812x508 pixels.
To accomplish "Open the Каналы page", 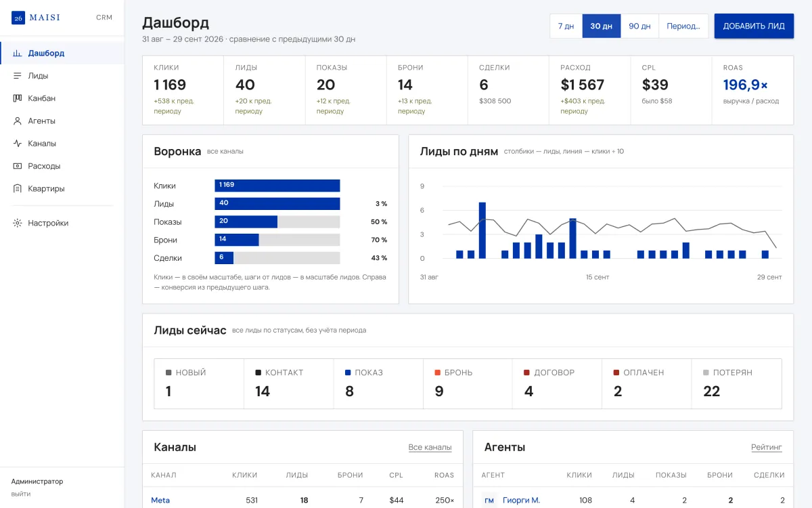I will 62,144.
